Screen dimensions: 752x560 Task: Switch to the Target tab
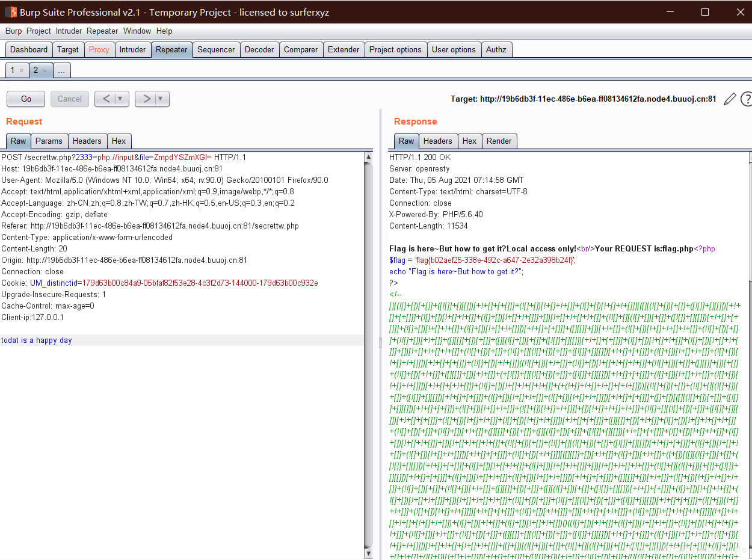coord(68,50)
